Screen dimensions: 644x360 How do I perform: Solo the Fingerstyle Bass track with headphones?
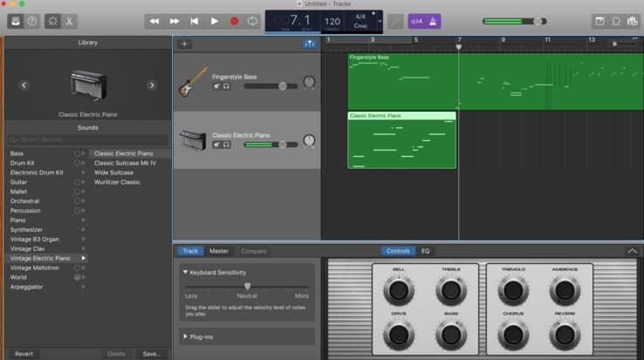point(226,86)
